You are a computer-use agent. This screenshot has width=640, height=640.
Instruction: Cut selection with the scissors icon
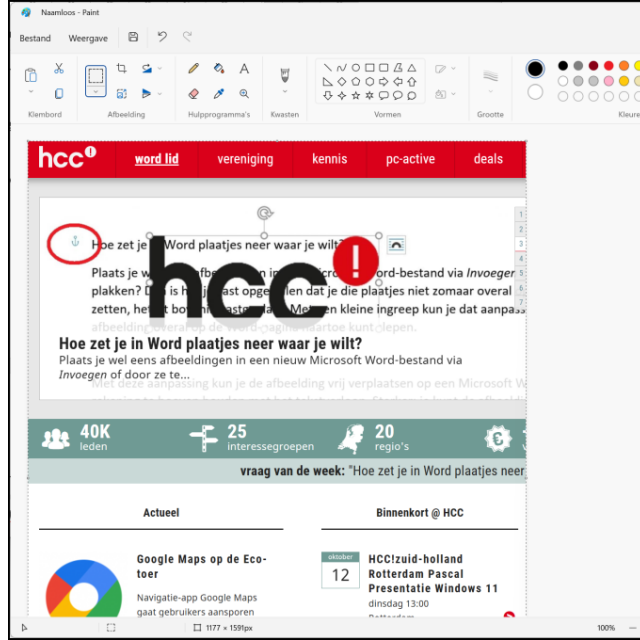click(59, 68)
